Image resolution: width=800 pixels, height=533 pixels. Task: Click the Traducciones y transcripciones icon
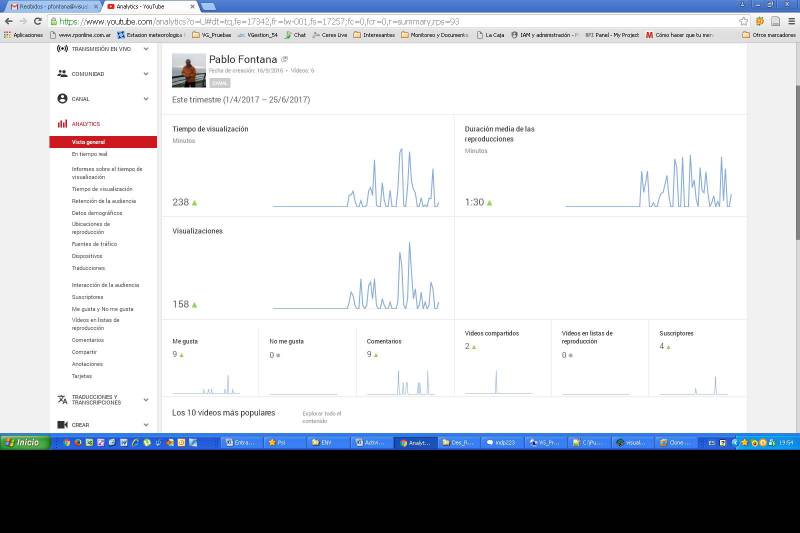[62, 399]
